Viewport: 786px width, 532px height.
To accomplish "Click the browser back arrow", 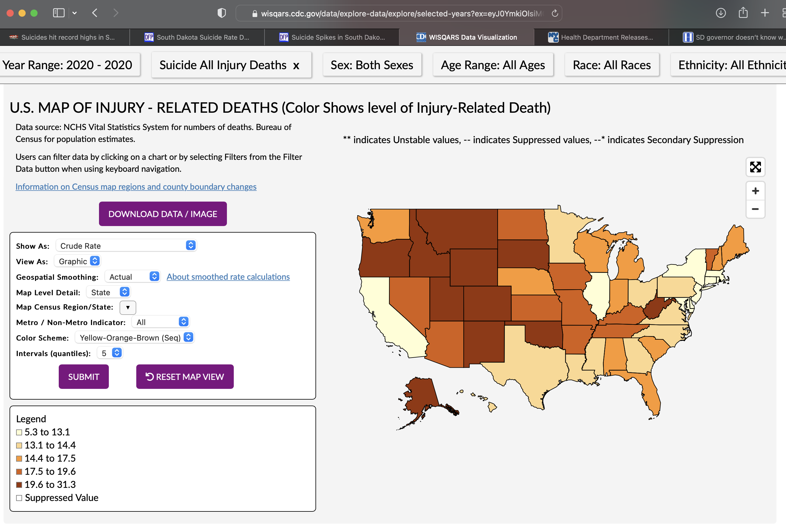I will click(95, 13).
